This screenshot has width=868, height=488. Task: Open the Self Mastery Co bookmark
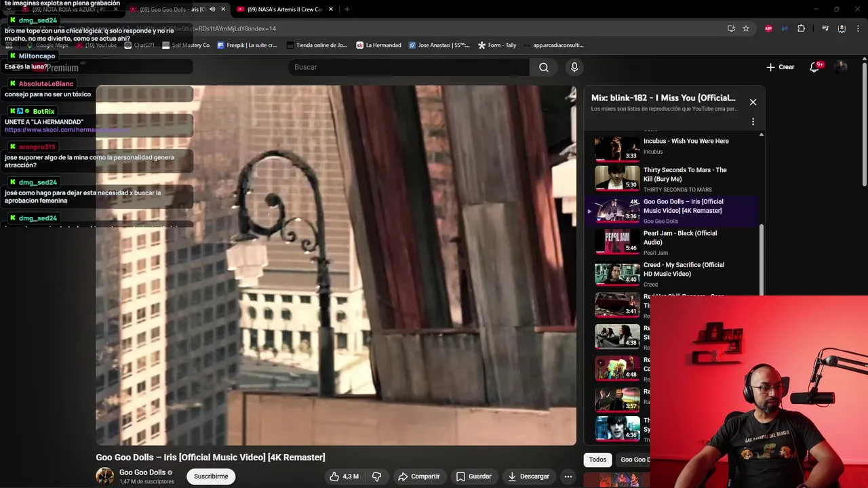[x=186, y=45]
